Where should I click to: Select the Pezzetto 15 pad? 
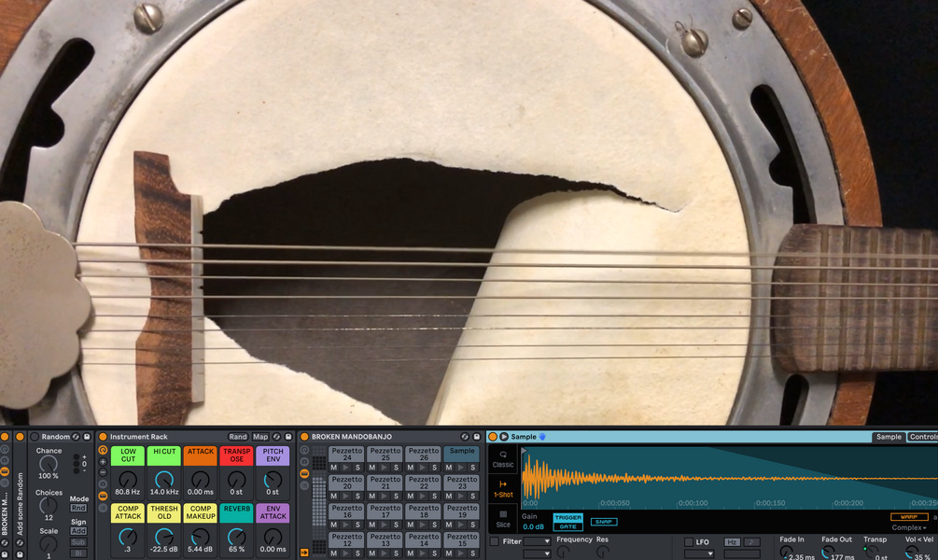462,540
